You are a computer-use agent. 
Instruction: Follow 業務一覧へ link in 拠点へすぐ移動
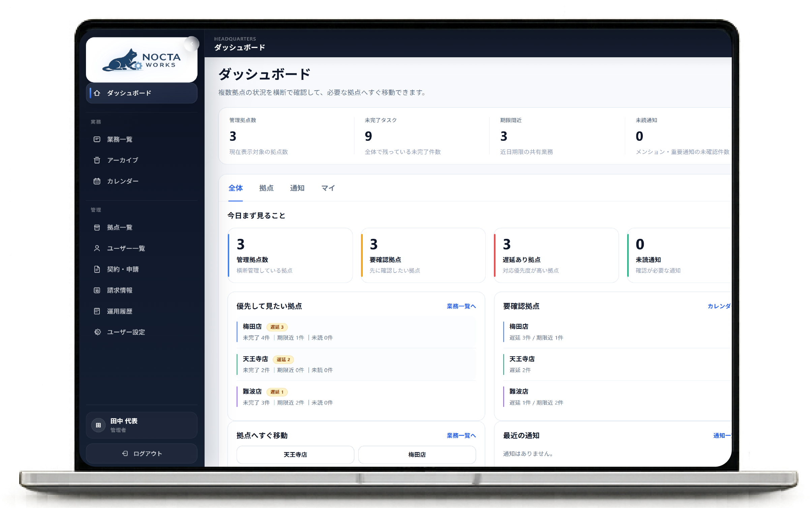(x=461, y=436)
